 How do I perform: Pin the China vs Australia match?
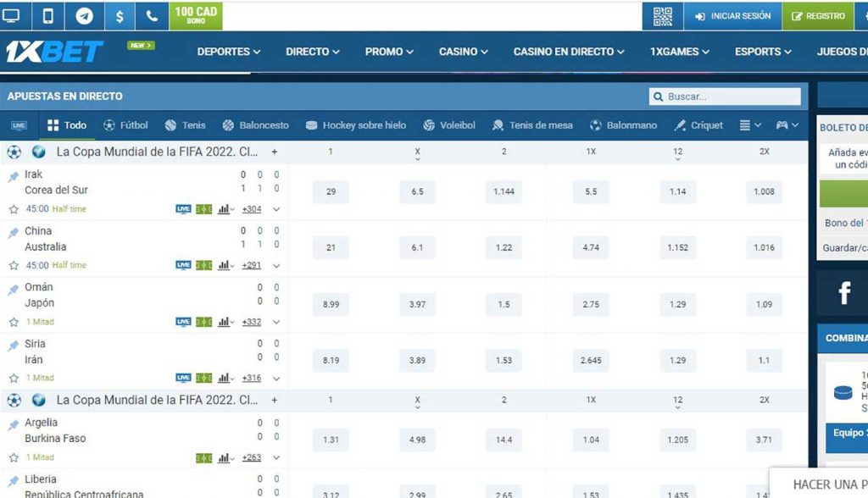[x=13, y=233]
